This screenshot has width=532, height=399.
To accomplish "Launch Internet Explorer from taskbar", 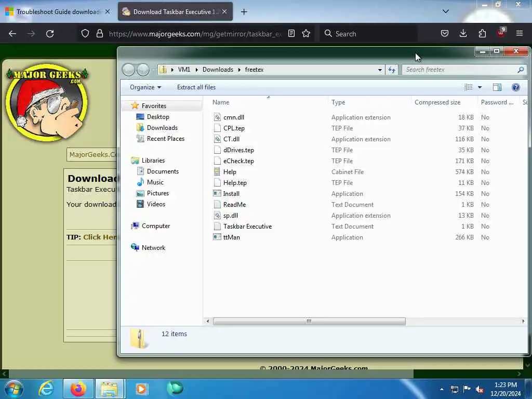I will [x=46, y=389].
